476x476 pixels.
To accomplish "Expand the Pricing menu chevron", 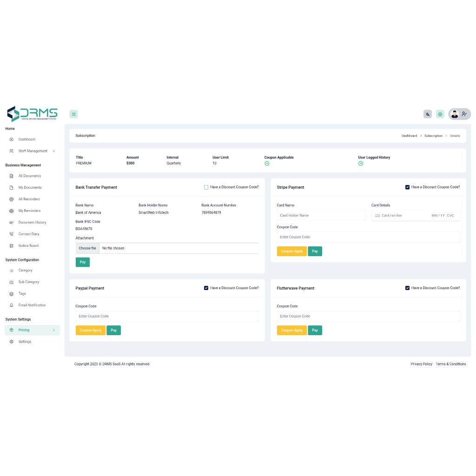I will click(54, 331).
